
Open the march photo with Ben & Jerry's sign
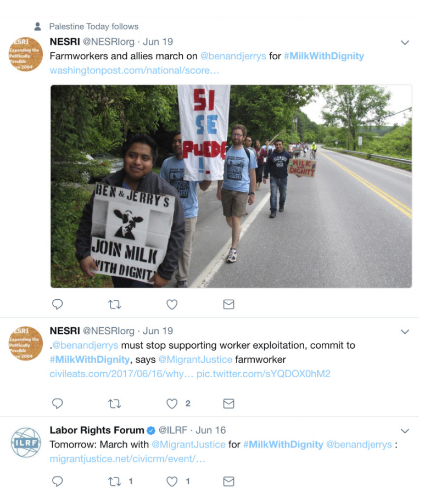231,186
